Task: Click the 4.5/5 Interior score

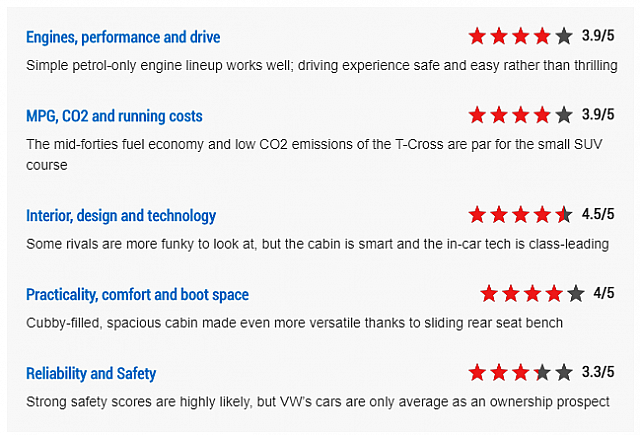Action: click(x=598, y=215)
